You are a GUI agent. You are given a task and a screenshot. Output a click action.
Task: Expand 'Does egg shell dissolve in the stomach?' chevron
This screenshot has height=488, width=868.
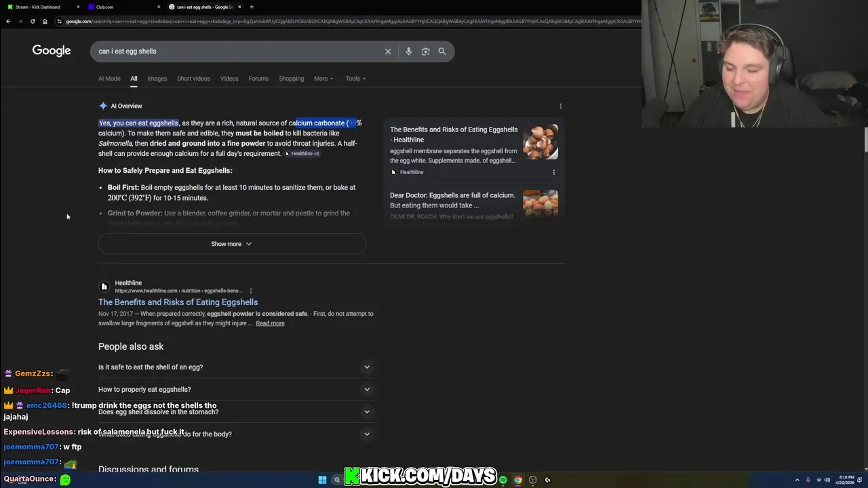[367, 412]
